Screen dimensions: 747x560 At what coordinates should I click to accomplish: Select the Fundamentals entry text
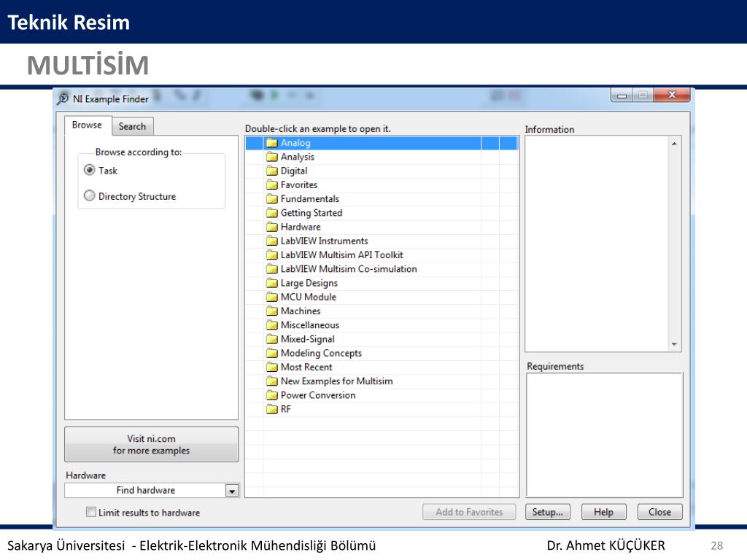[x=309, y=199]
